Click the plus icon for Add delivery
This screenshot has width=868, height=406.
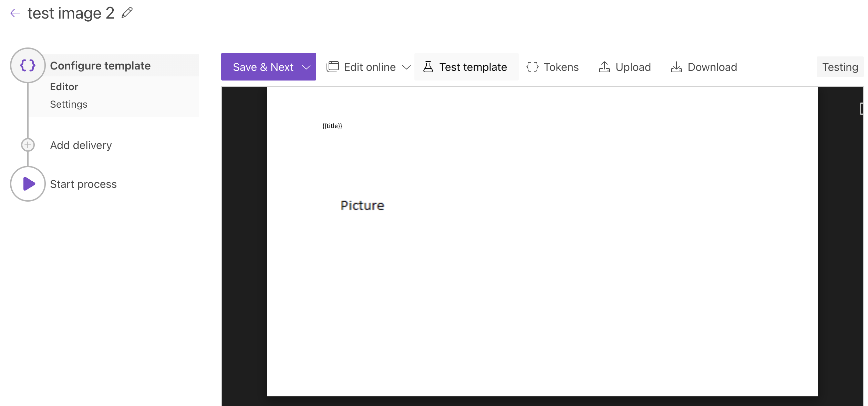tap(28, 145)
